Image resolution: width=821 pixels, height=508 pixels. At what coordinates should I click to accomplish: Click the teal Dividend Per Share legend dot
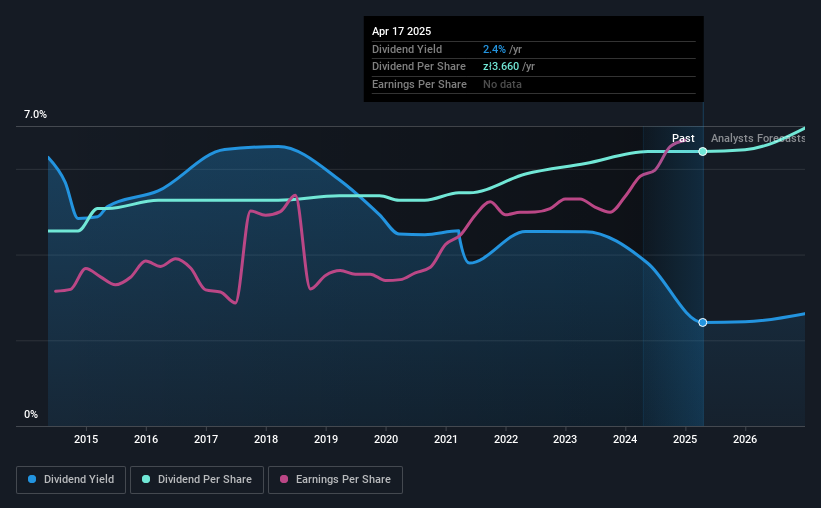(x=146, y=479)
